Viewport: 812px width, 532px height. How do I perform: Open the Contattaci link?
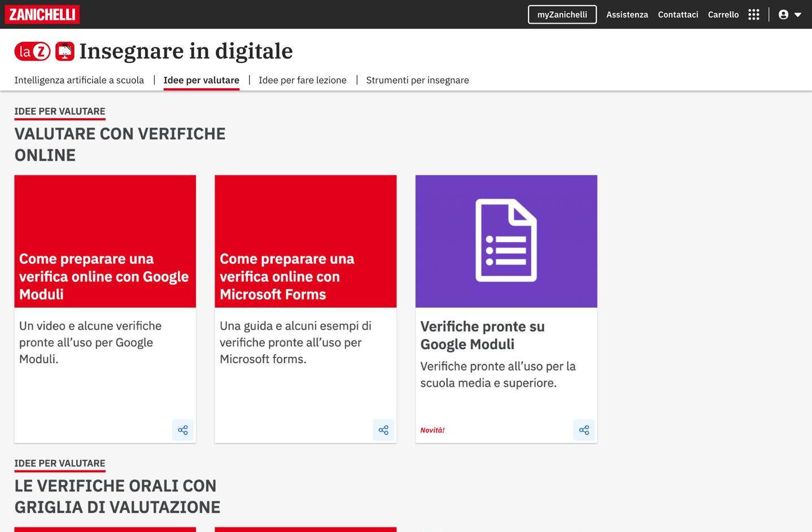(x=678, y=15)
